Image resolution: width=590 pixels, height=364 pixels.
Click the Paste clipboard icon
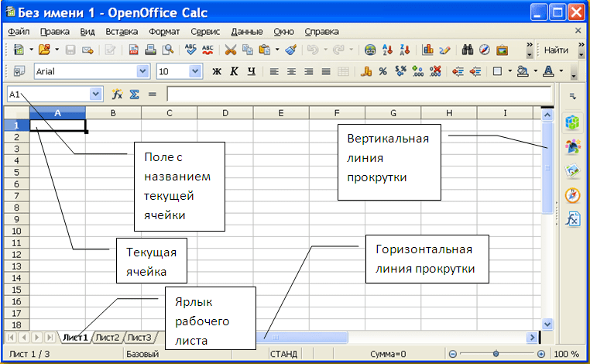(x=265, y=50)
